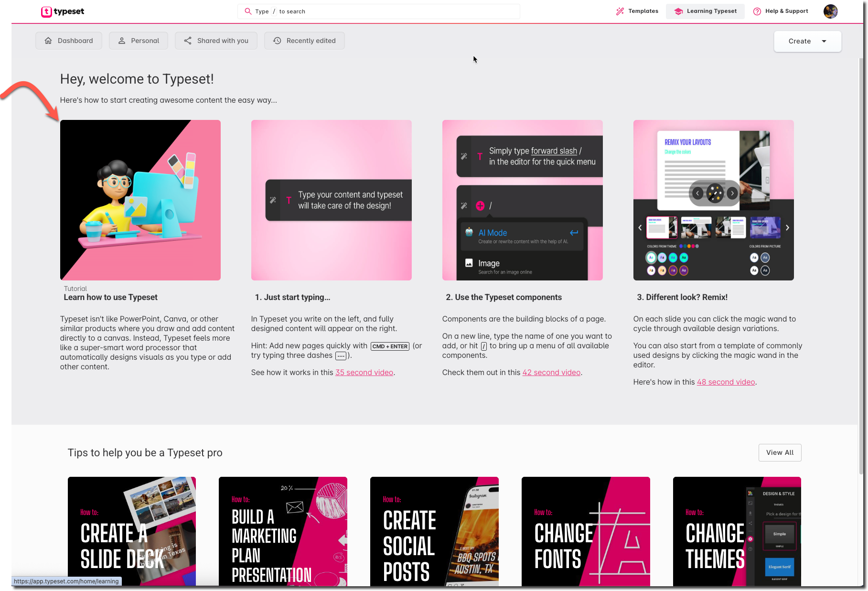
Task: Click the 1. Just start typing... heading
Action: [x=292, y=297]
